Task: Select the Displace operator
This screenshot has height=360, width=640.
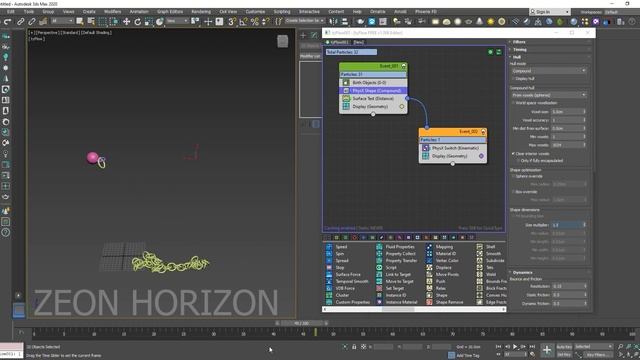Action: click(x=439, y=268)
